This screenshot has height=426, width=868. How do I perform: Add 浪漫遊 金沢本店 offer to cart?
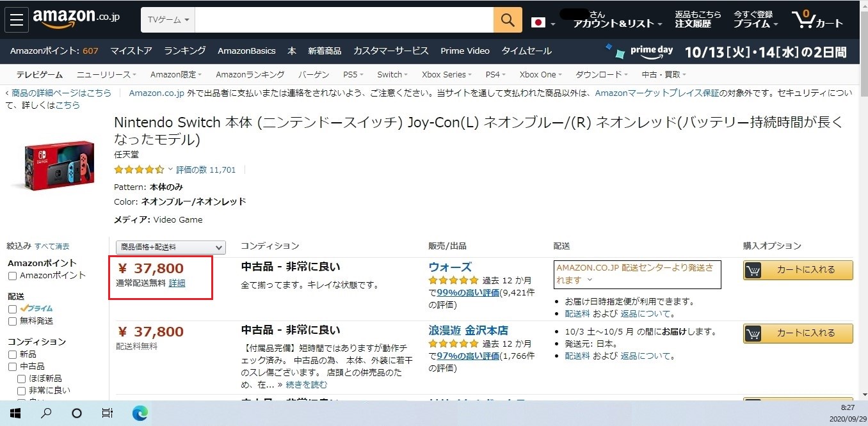(798, 333)
